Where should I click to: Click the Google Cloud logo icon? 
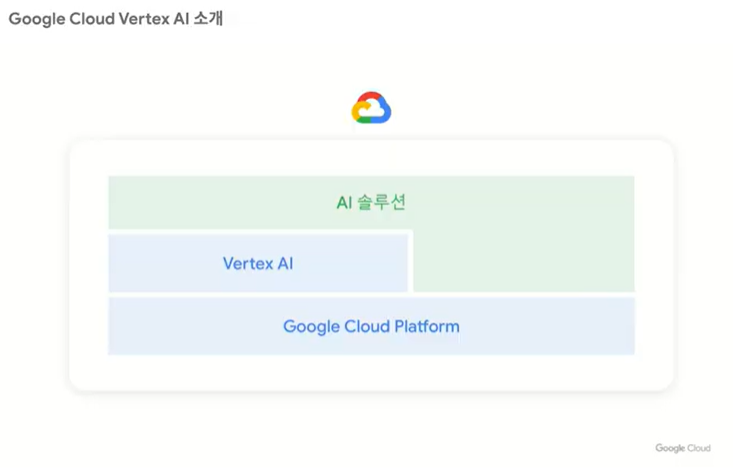(x=371, y=108)
